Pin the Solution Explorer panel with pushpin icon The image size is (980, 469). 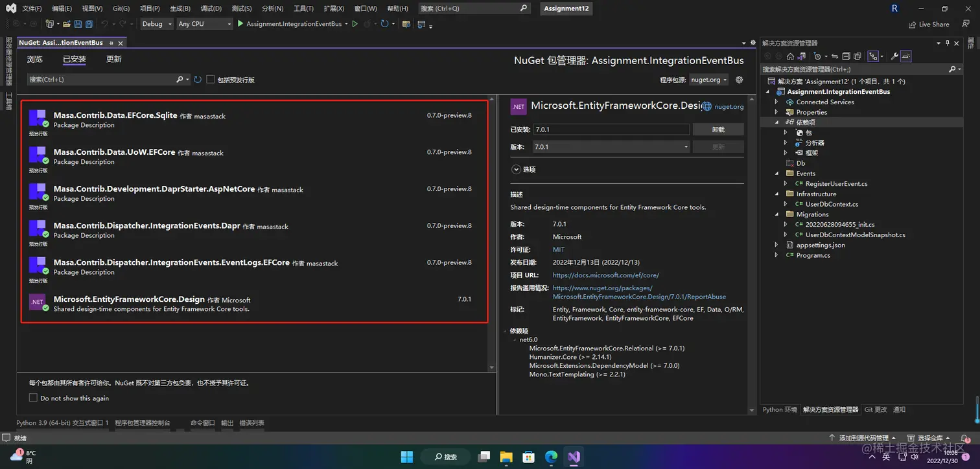click(947, 43)
